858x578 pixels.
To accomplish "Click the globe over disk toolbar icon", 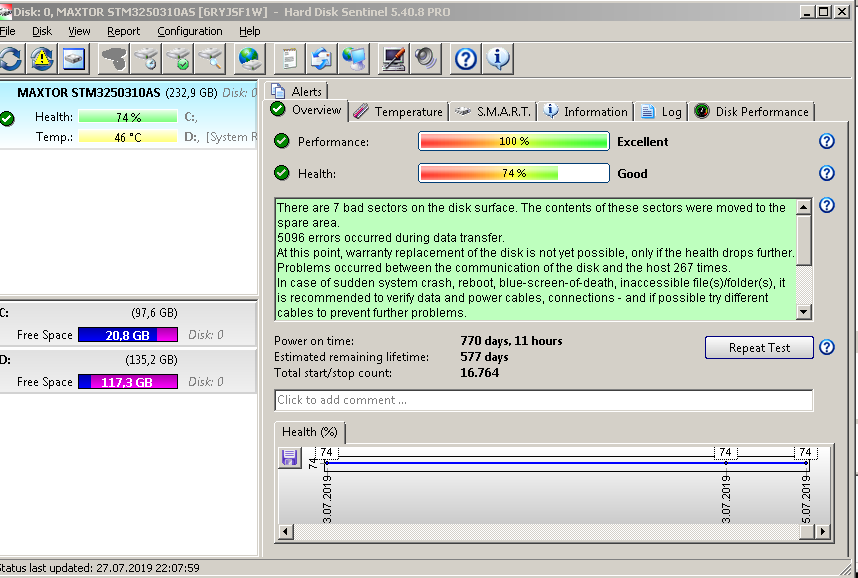I will (250, 59).
